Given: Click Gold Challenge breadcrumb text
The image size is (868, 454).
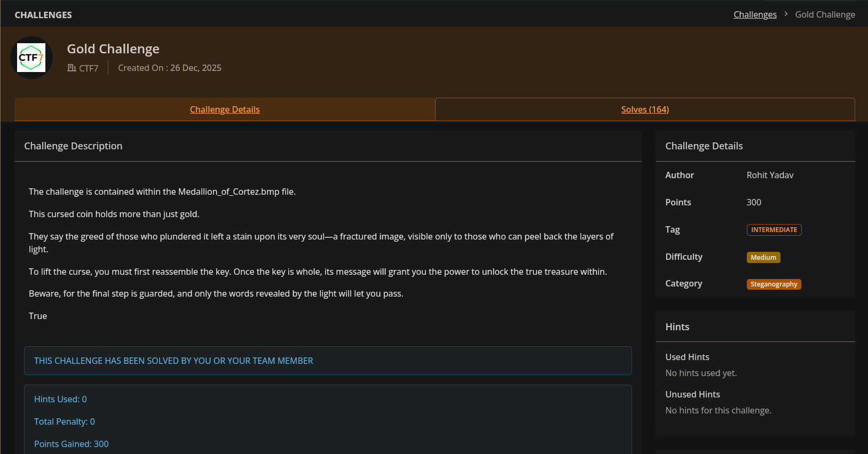Looking at the screenshot, I should point(825,14).
